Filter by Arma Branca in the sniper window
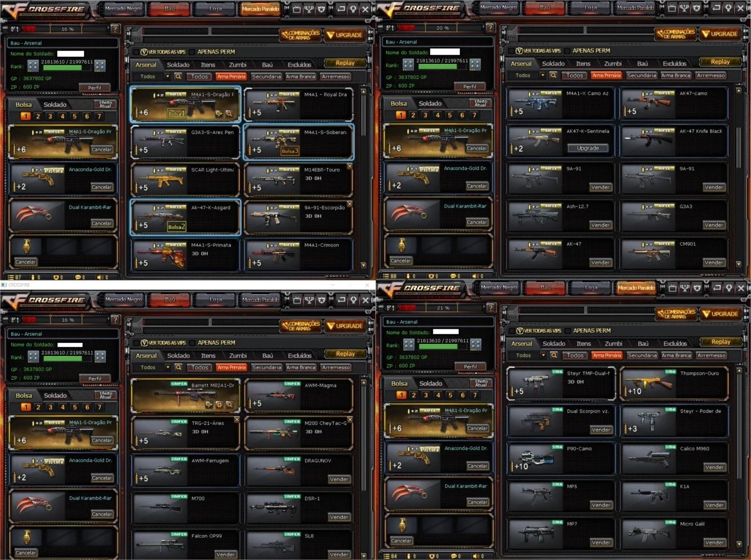 pyautogui.click(x=301, y=367)
